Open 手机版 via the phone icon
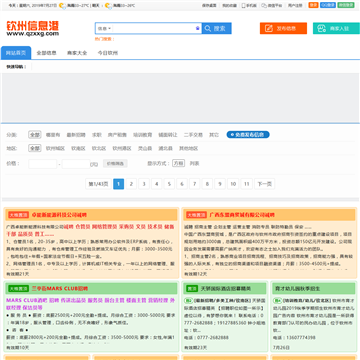This screenshot has width=360, height=360. click(x=249, y=5)
